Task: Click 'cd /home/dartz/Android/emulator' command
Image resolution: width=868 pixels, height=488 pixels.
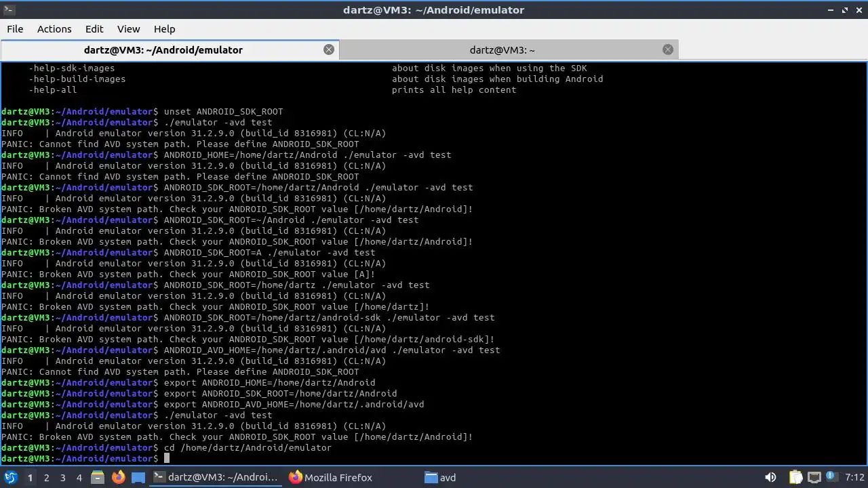Action: [248, 448]
